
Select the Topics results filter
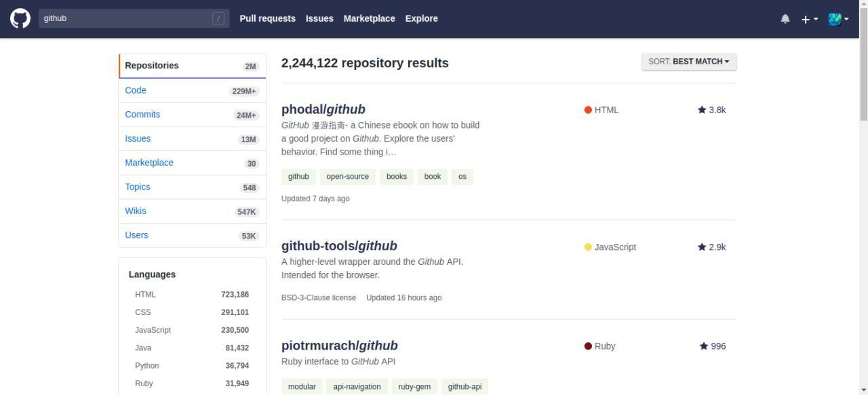tap(193, 187)
